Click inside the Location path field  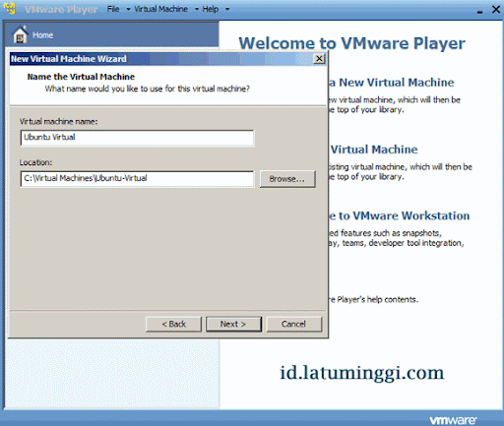[x=137, y=179]
